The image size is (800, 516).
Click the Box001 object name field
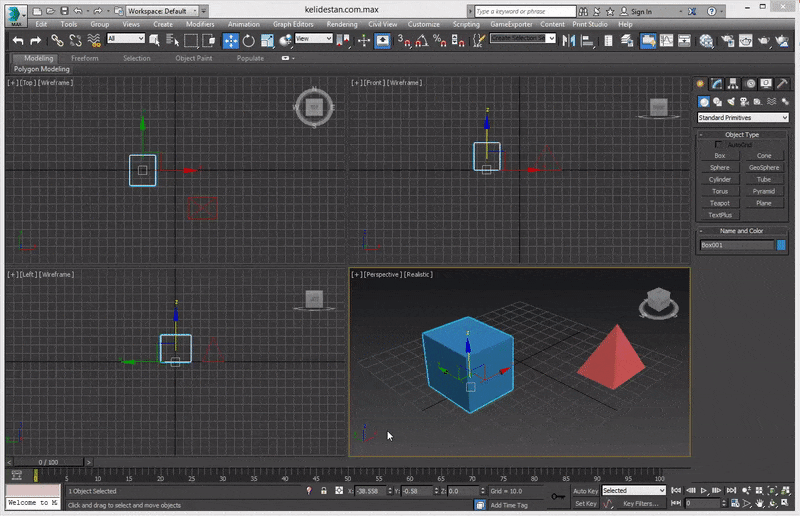pos(737,245)
